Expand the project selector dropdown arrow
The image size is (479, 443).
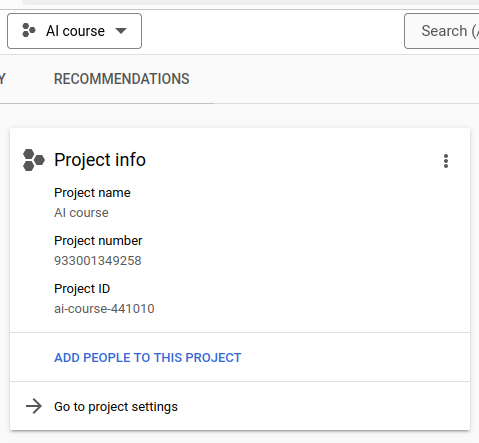[x=121, y=31]
